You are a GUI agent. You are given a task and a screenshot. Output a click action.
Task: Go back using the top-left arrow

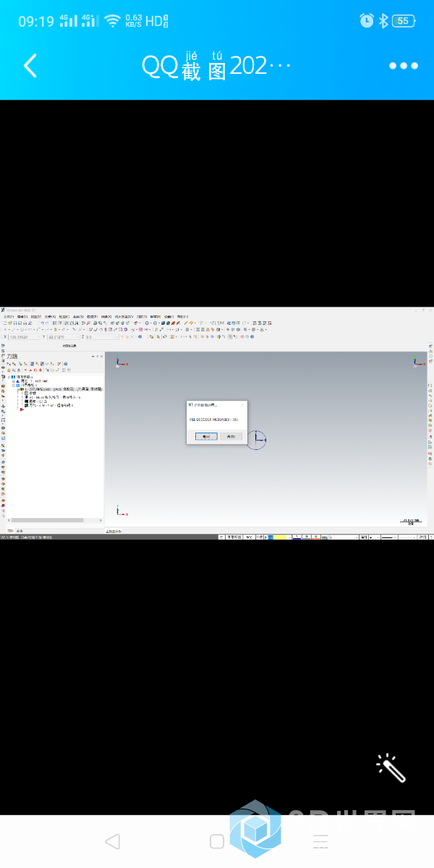(30, 66)
